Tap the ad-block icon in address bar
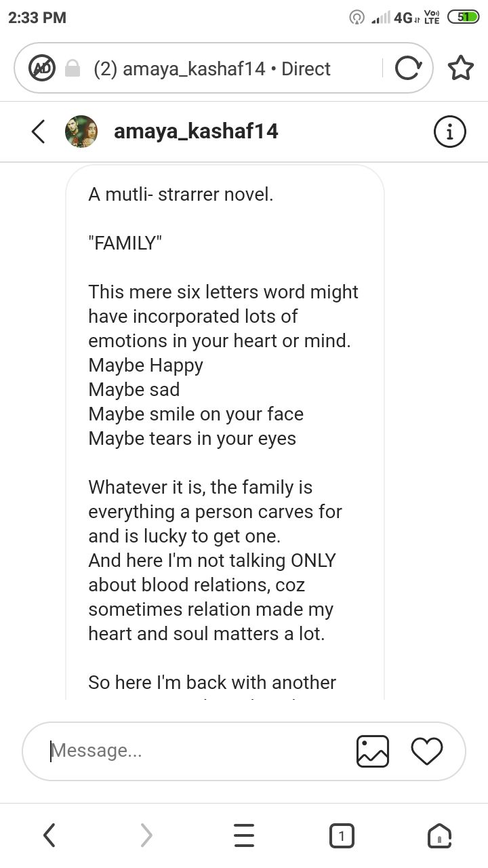The image size is (488, 868). pyautogui.click(x=41, y=68)
